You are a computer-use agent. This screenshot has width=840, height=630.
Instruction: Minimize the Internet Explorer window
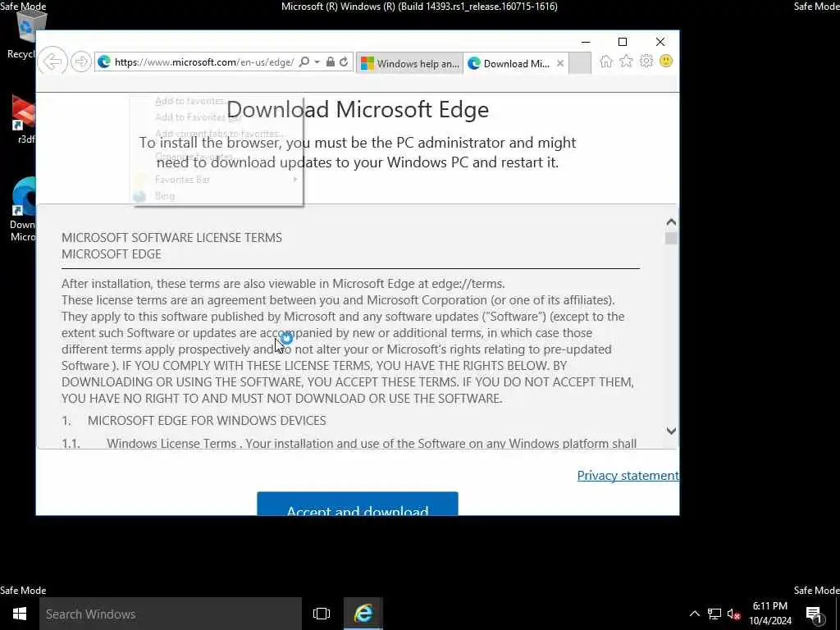(586, 42)
